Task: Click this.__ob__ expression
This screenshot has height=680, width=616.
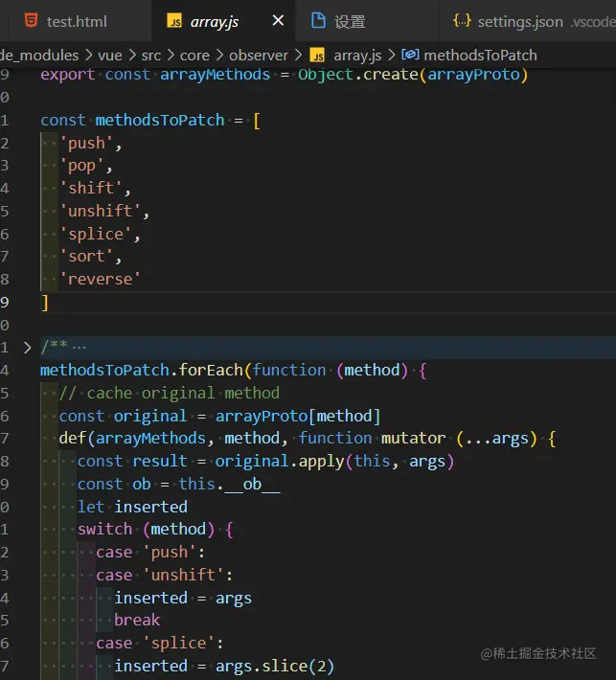Action: click(x=229, y=485)
